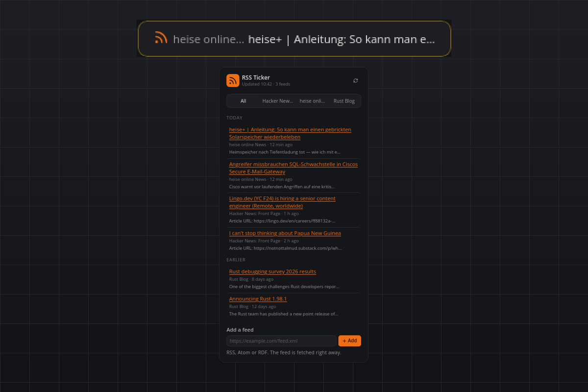588x392 pixels.
Task: Click the EARLIER section heading
Action: pyautogui.click(x=236, y=260)
